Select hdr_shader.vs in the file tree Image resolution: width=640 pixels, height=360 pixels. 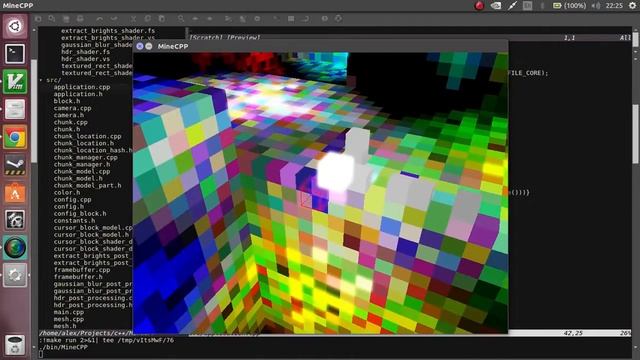tap(86, 59)
